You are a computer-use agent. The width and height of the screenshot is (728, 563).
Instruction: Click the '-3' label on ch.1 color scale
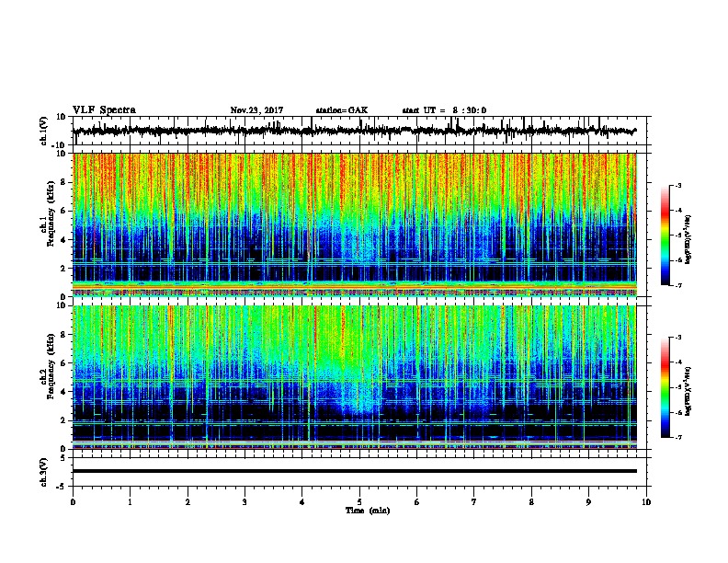[677, 186]
